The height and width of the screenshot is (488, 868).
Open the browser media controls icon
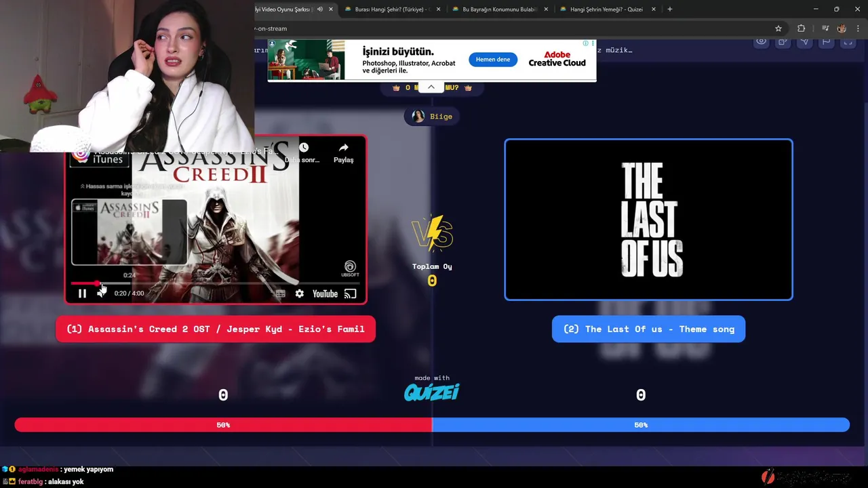click(825, 28)
